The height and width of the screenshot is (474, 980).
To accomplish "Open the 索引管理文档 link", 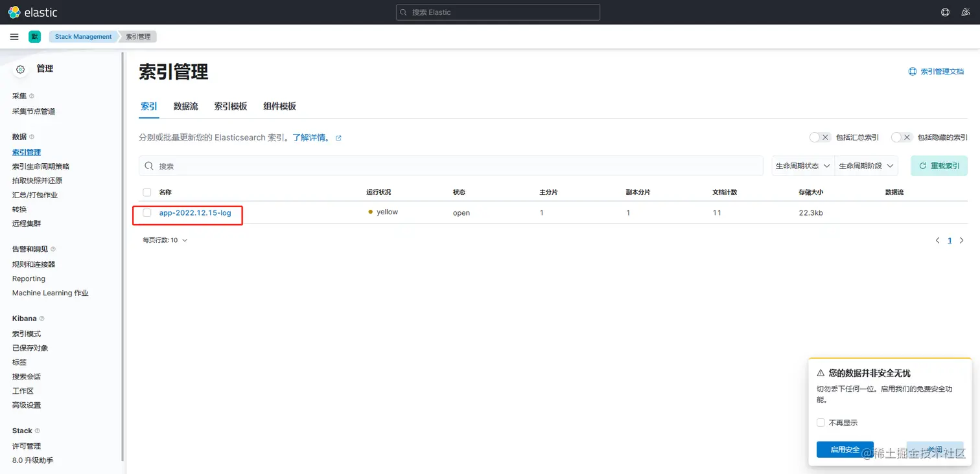I will tap(942, 72).
